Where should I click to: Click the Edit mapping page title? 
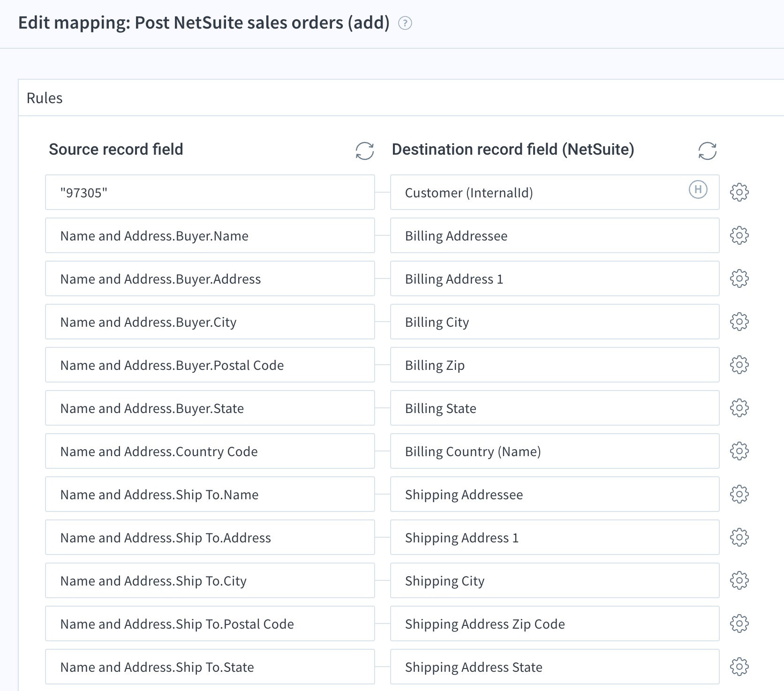(204, 23)
